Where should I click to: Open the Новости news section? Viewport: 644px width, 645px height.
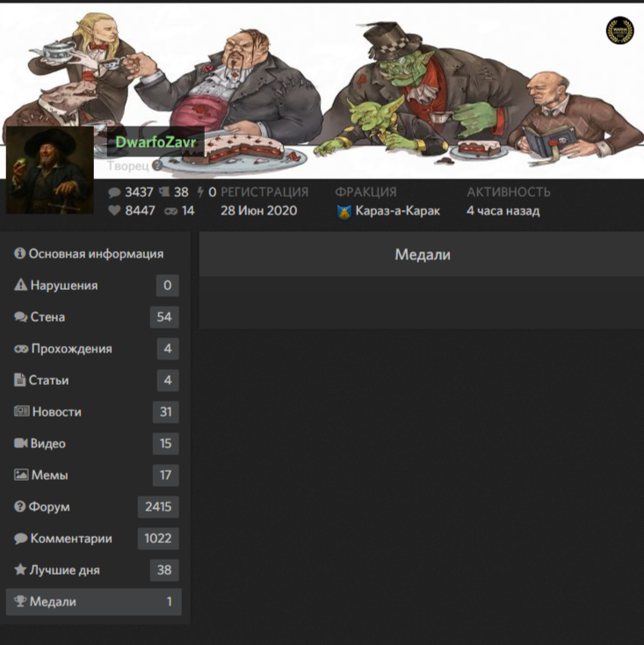tap(94, 412)
